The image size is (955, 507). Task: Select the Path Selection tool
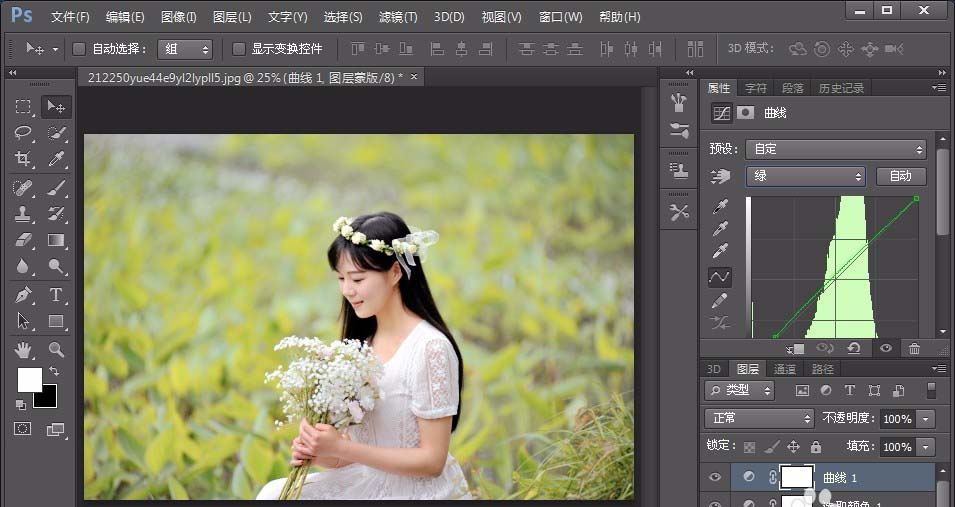[23, 321]
